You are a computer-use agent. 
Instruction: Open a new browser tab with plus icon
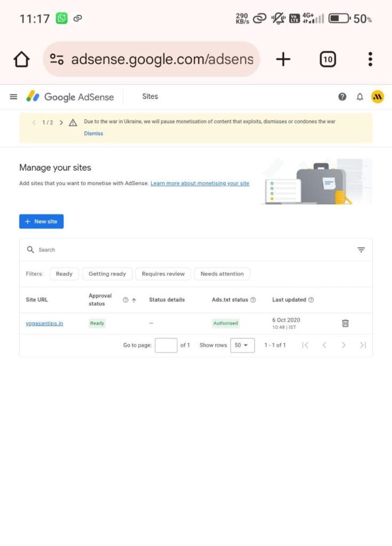(283, 59)
